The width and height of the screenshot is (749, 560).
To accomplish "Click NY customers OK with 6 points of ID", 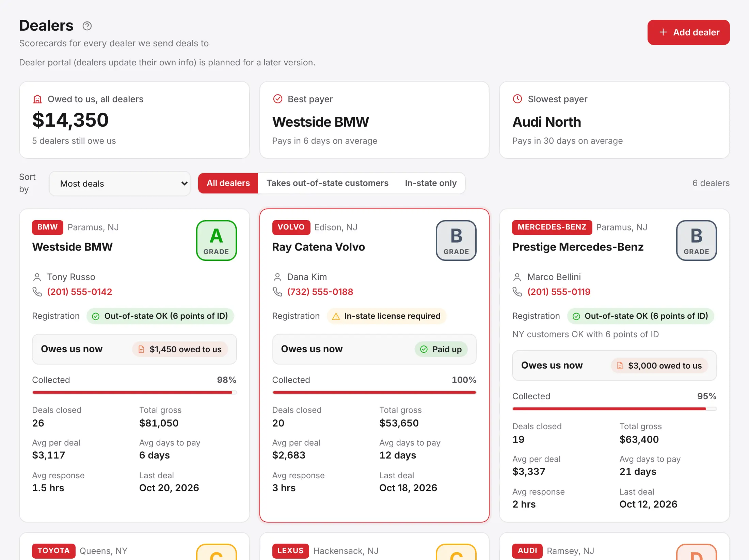I will click(x=586, y=334).
